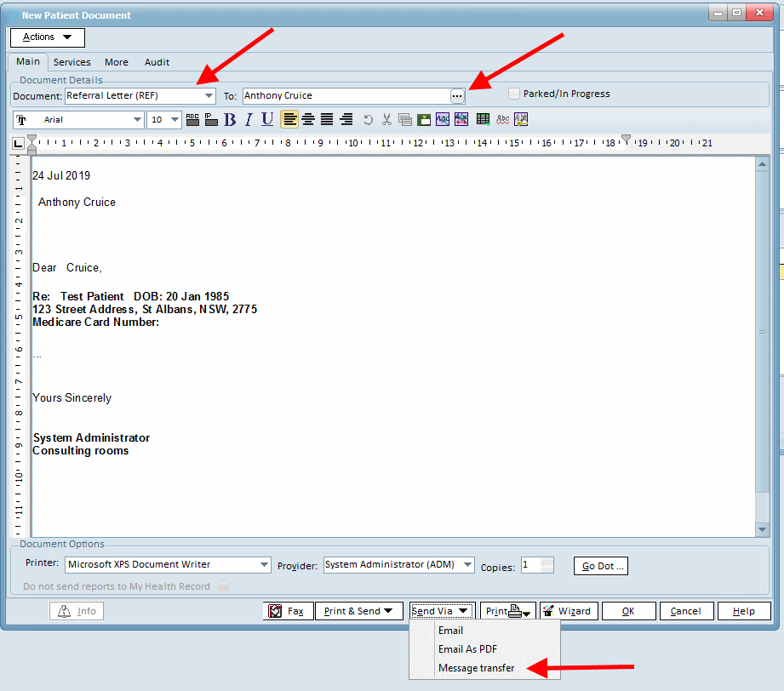This screenshot has height=691, width=784.
Task: Click the ruler tab-stop L marker
Action: (x=18, y=144)
